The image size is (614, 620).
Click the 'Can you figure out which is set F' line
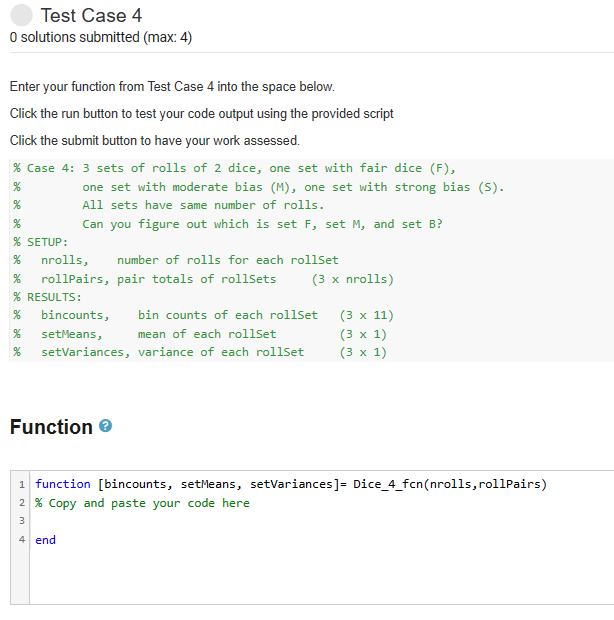click(228, 224)
